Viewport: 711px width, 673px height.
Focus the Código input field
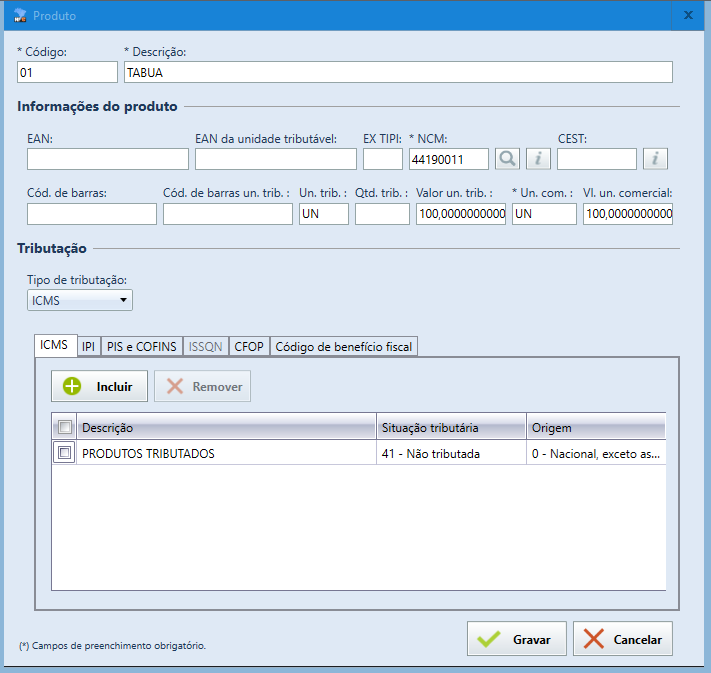67,72
